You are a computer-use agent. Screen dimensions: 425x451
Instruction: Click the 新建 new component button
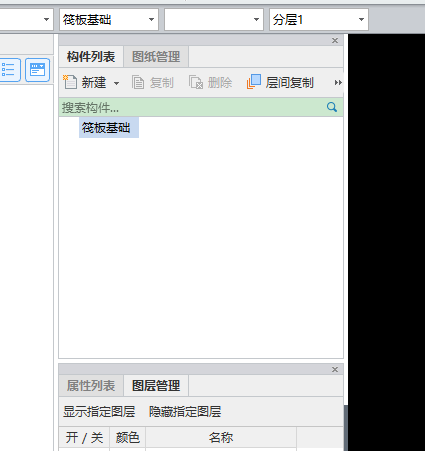click(85, 82)
